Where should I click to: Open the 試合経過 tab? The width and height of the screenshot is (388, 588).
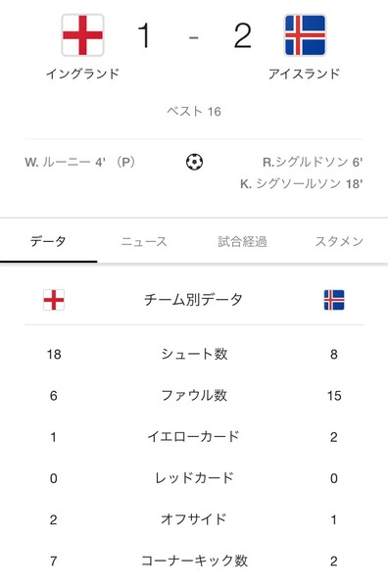[243, 241]
